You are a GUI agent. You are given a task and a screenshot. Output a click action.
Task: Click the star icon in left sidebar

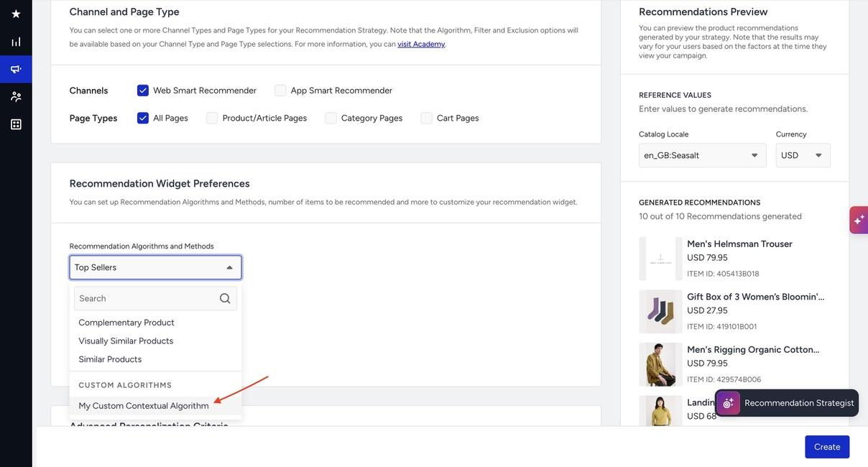[16, 14]
